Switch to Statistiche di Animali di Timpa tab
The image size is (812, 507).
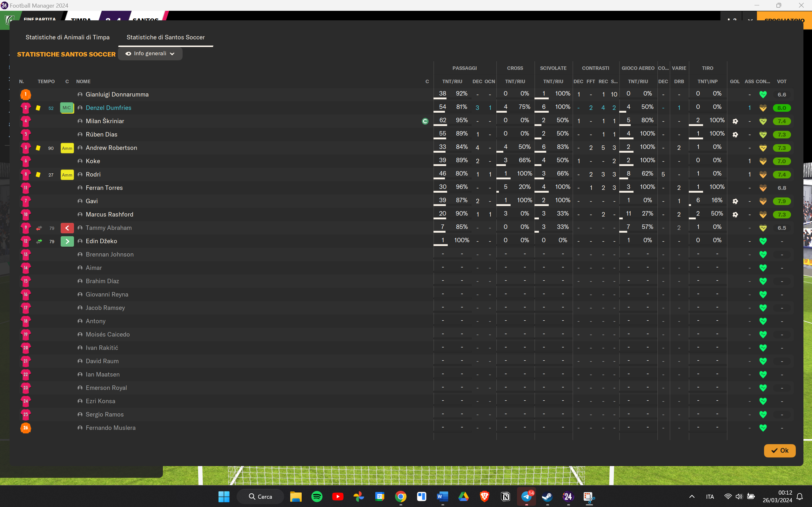(x=67, y=37)
